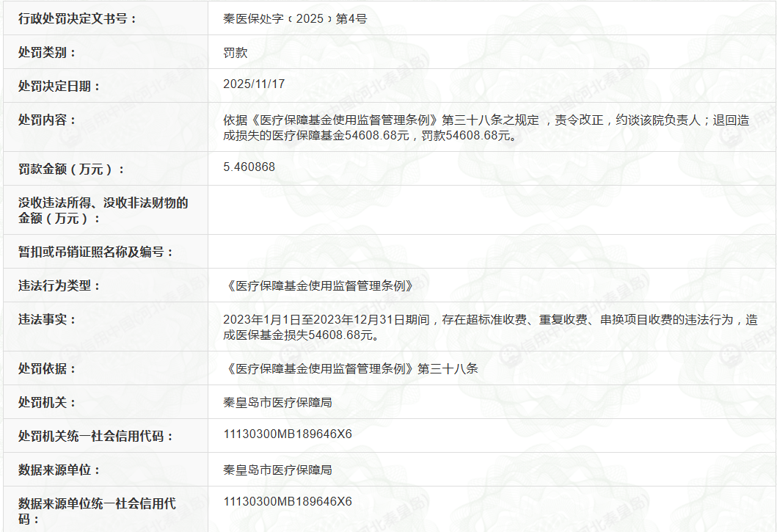Click the 处罚类别 label
Screen dimensions: 777x532
tap(47, 53)
